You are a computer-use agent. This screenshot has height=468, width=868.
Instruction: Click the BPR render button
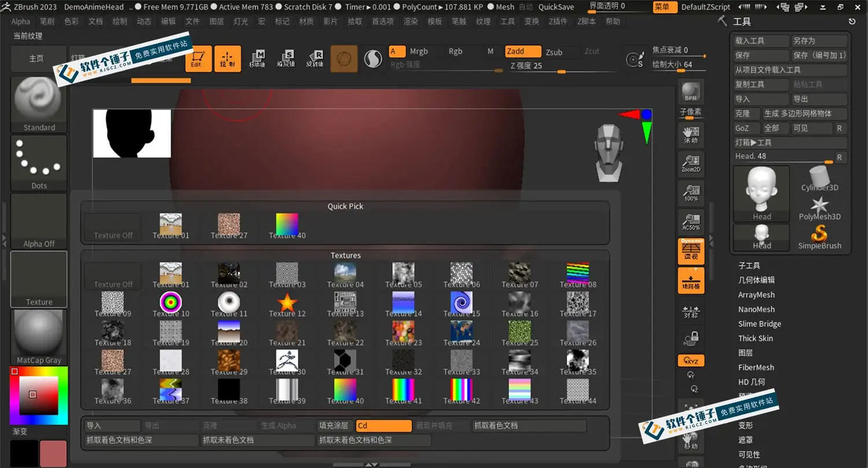pos(691,91)
